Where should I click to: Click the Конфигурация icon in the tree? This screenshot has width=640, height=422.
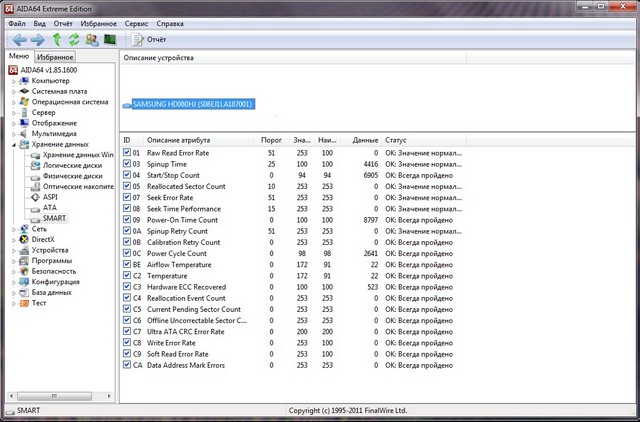click(24, 282)
